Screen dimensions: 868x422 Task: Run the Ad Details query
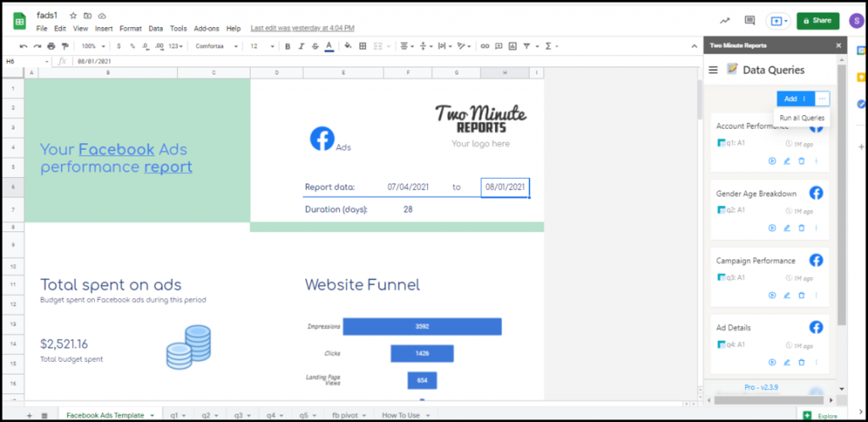click(772, 363)
